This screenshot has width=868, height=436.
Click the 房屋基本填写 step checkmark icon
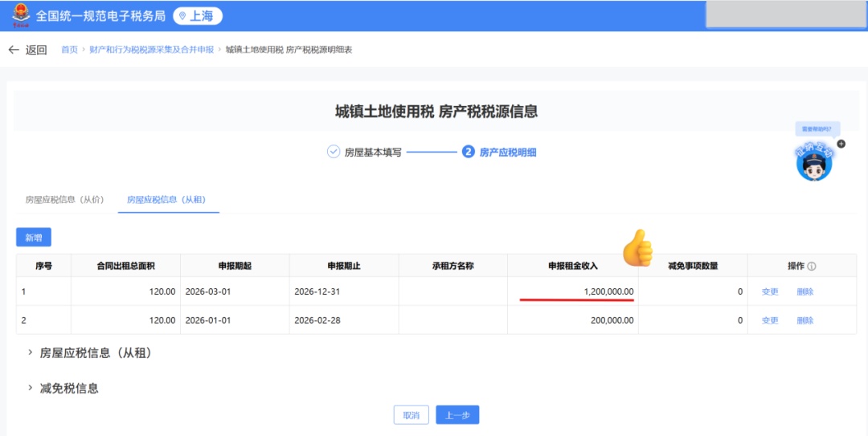[x=334, y=152]
